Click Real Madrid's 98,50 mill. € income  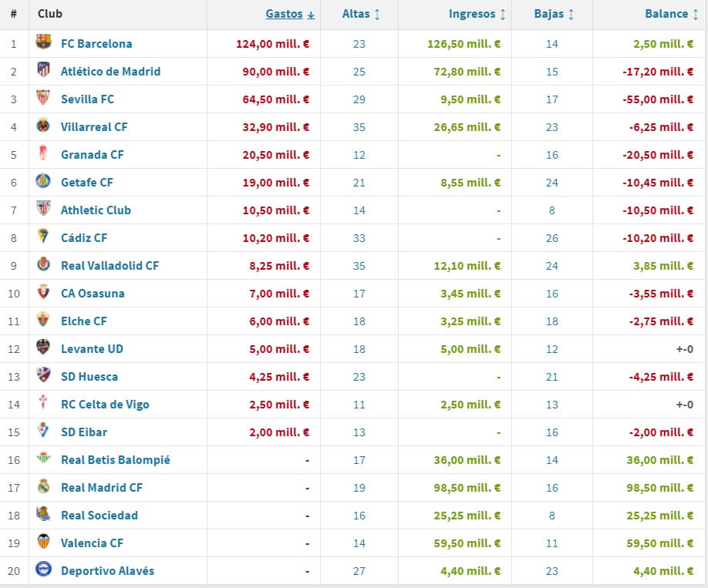[467, 488]
